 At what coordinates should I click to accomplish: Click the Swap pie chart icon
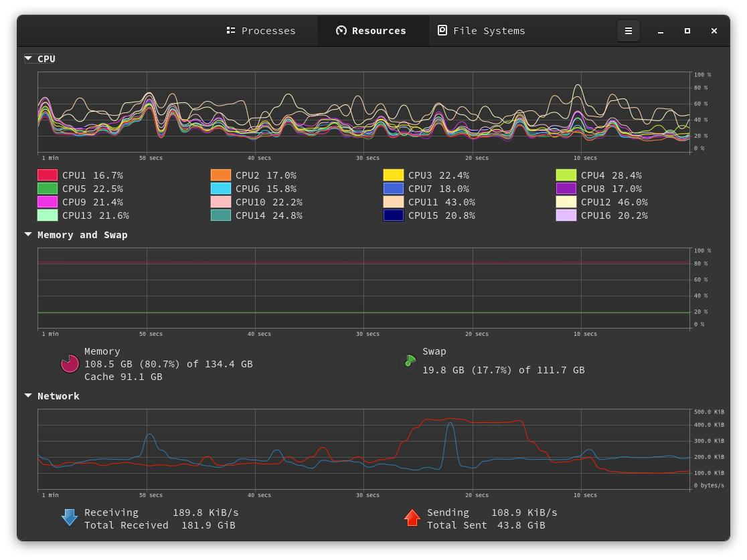[408, 364]
